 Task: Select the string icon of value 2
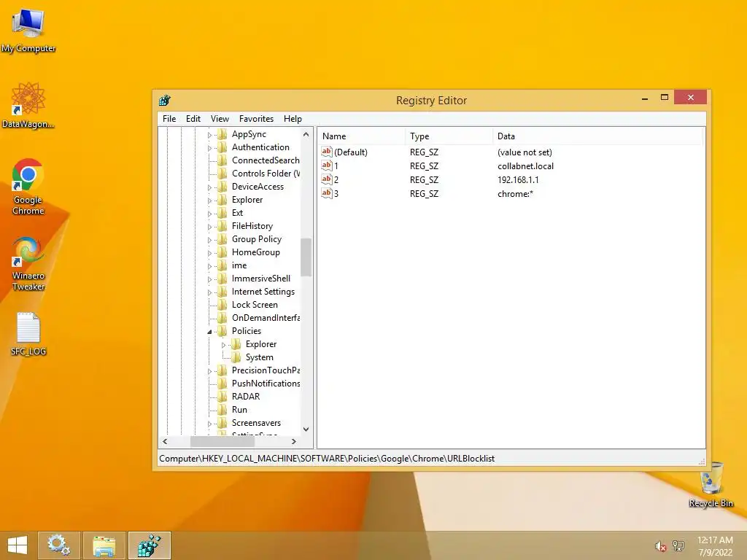pyautogui.click(x=326, y=179)
